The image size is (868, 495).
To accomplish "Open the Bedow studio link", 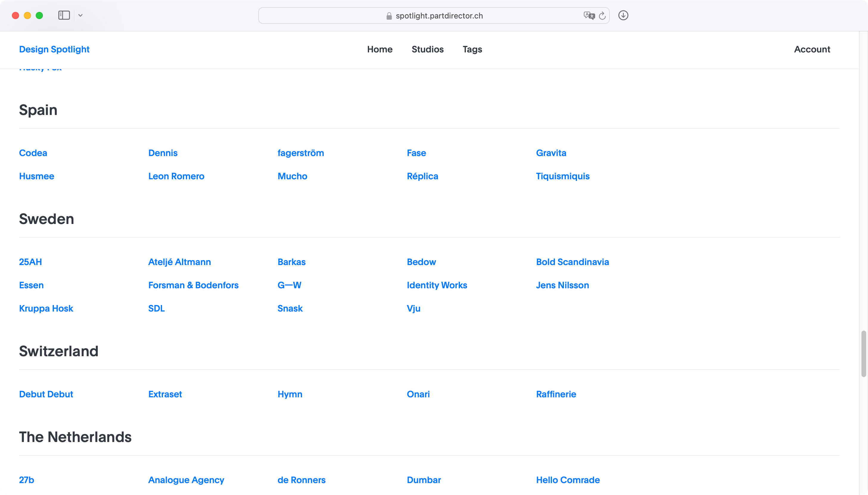I will tap(421, 262).
